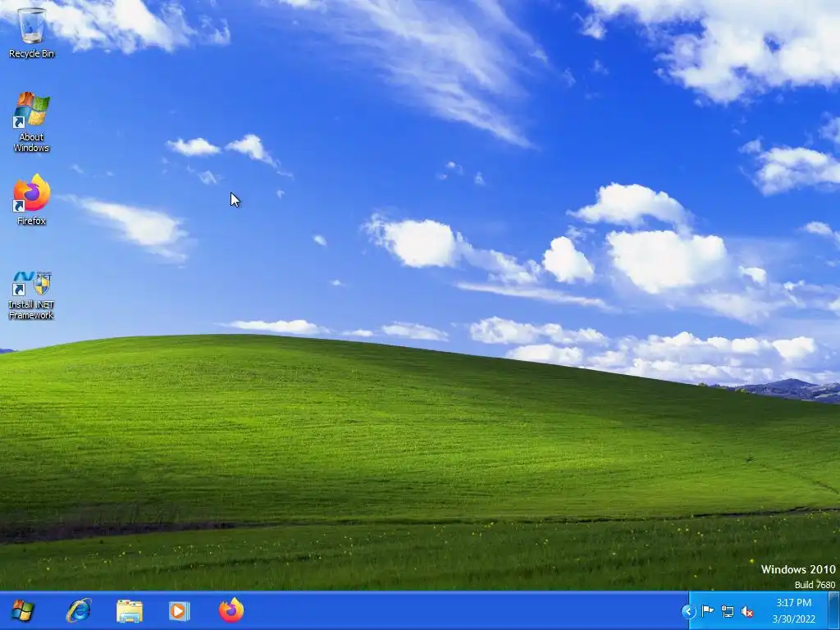Launch Internet Explorer from the taskbar
This screenshot has height=630, width=840.
tap(79, 610)
